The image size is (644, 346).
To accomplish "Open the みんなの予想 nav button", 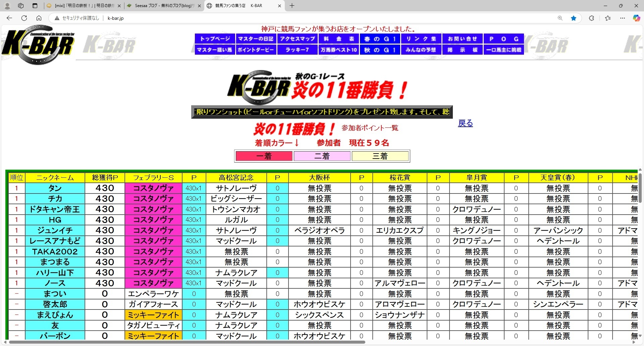I will [x=421, y=50].
